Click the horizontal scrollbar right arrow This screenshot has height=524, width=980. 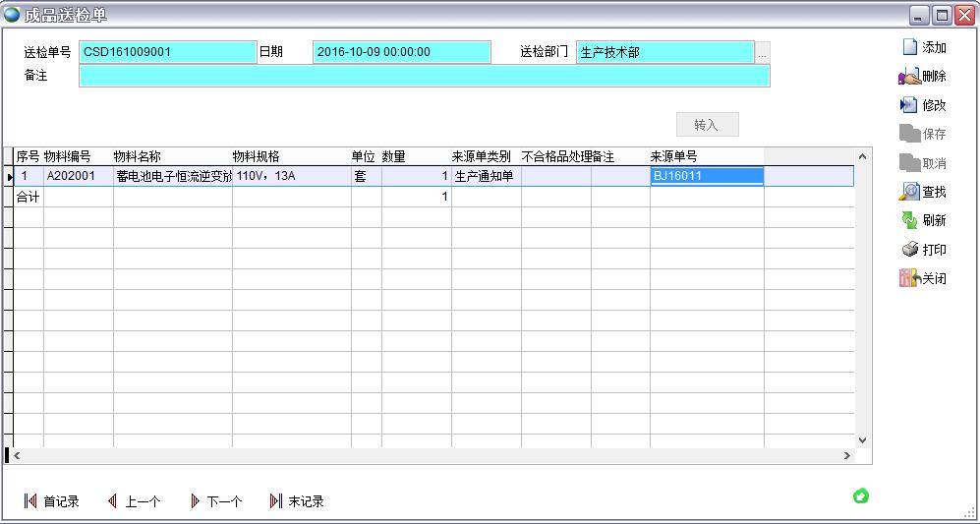[x=847, y=456]
